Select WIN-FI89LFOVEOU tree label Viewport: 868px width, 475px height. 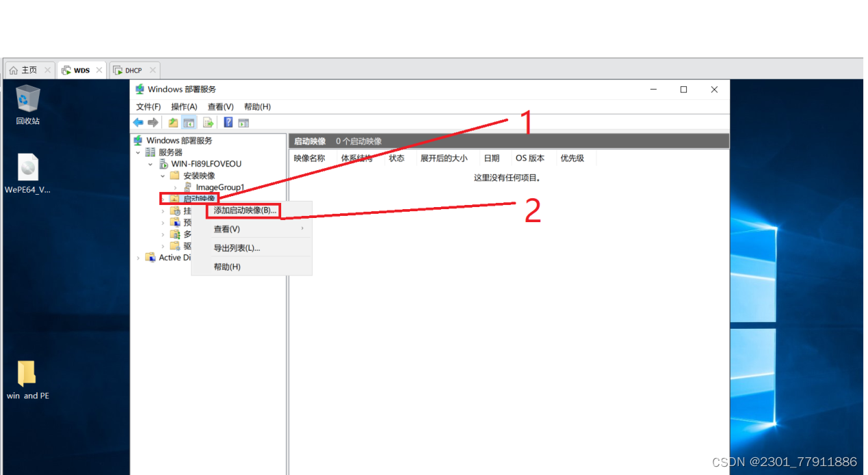pyautogui.click(x=207, y=164)
